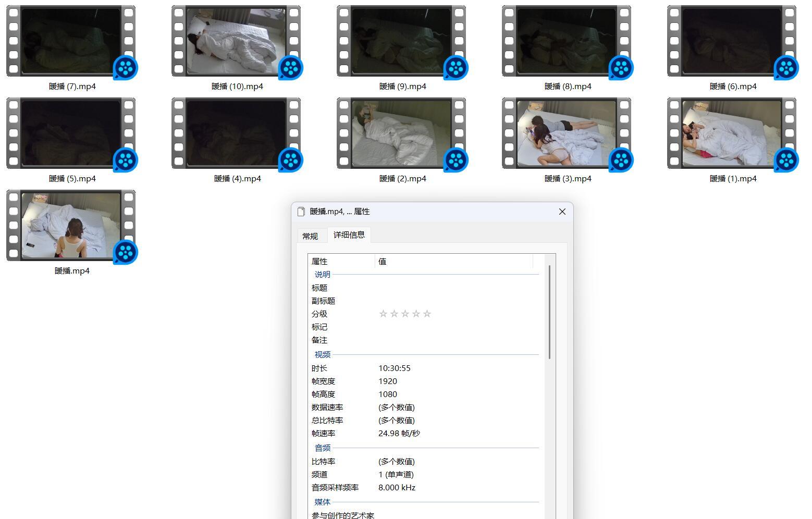812x519 pixels.
Task: Set 分级 rating to one star
Action: (x=383, y=314)
